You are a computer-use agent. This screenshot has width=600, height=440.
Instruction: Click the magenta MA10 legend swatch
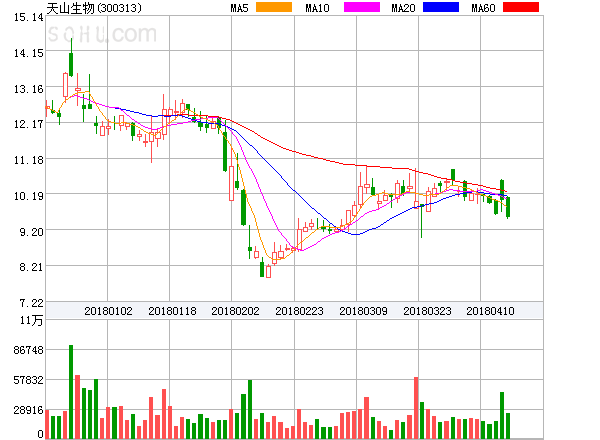click(362, 7)
